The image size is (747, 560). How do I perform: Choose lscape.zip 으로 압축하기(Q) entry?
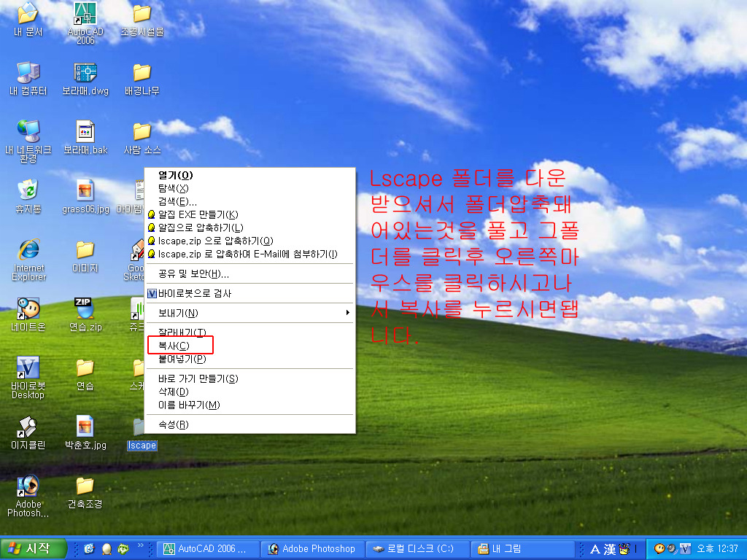pos(250,241)
